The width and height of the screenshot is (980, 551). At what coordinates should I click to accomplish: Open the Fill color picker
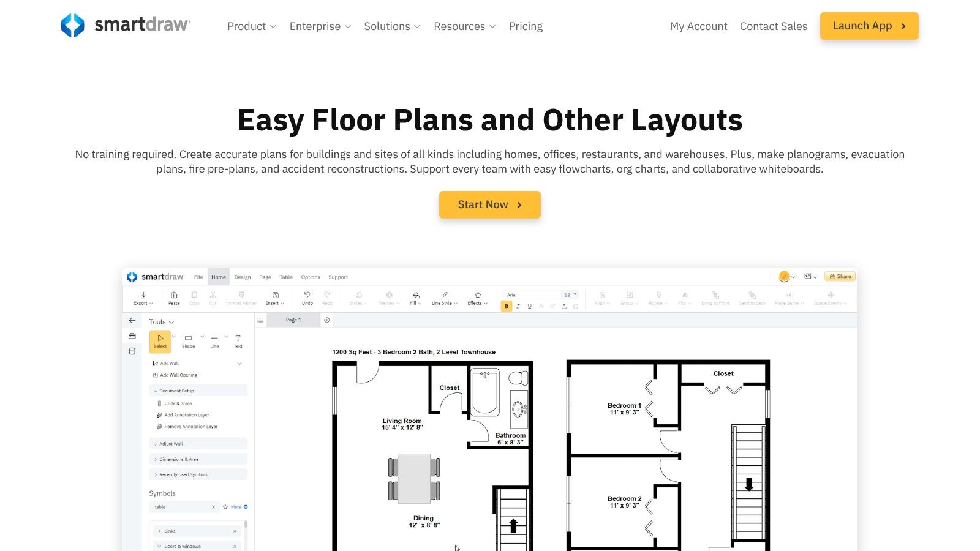[416, 298]
